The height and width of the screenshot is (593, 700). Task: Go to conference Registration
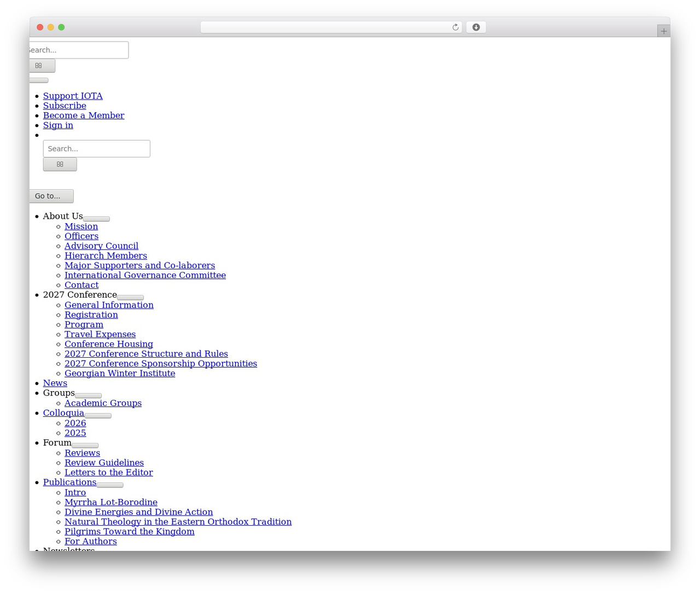pyautogui.click(x=91, y=315)
